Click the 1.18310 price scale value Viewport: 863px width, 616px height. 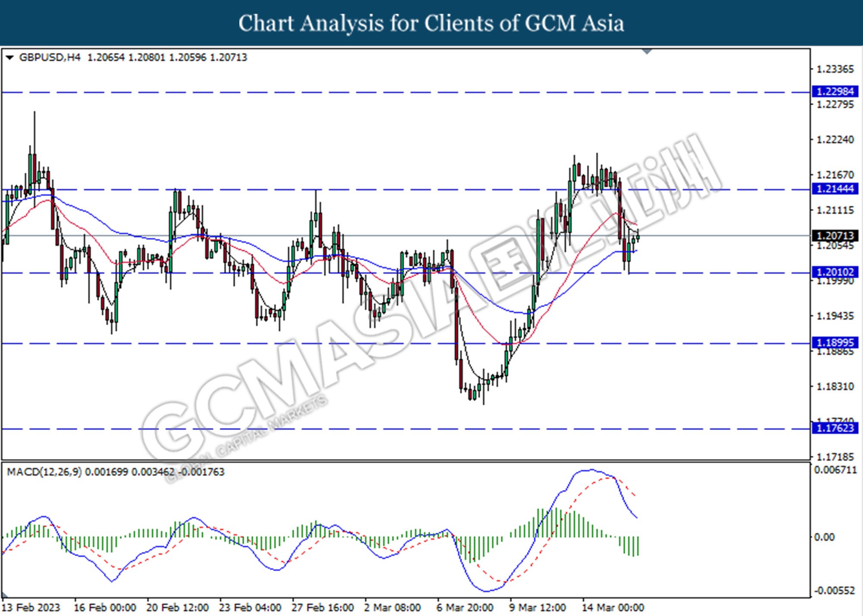click(835, 387)
